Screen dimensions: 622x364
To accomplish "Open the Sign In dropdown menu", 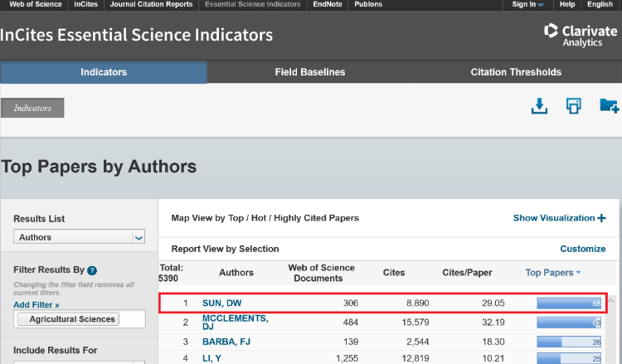I will coord(527,4).
